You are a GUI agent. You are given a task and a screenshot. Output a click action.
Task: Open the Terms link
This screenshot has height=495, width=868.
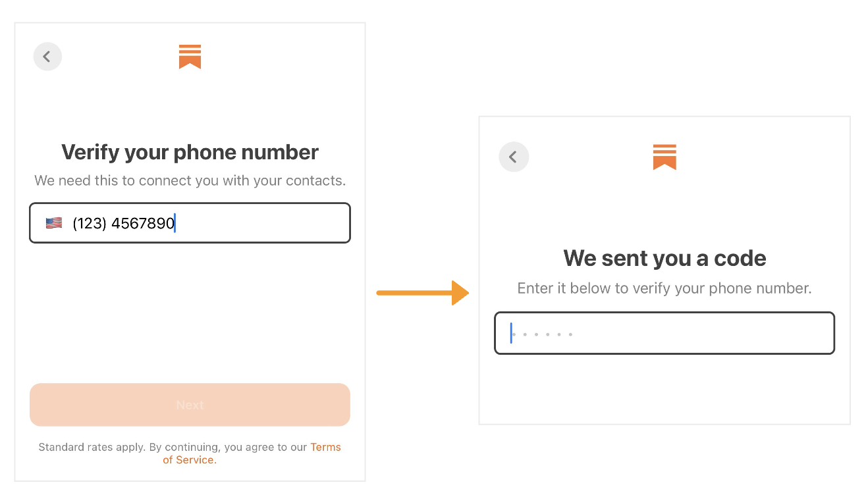[325, 447]
